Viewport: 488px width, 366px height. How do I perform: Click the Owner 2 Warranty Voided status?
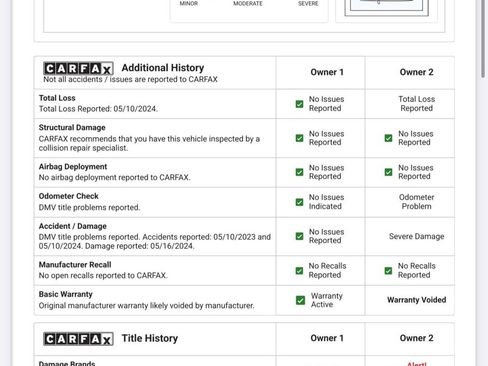click(x=416, y=300)
